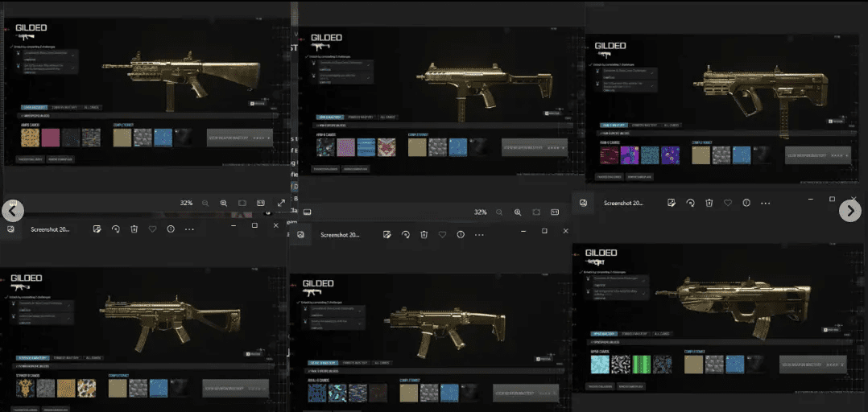Expand the WSP9 specific unlocks row
868x412 pixels.
click(x=721, y=342)
